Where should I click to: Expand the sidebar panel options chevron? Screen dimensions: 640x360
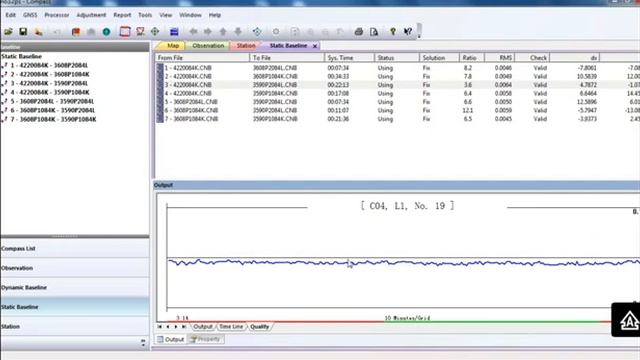(143, 342)
